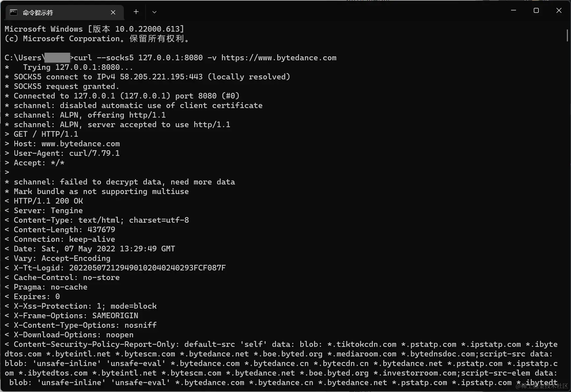
Task: Click the SOCKS5 request granted line
Action: click(62, 86)
